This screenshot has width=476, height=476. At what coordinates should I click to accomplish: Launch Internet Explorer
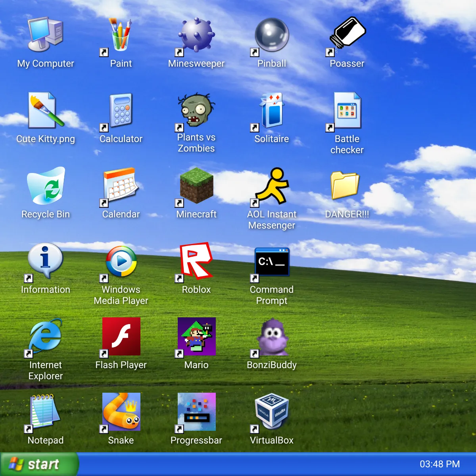tap(46, 336)
